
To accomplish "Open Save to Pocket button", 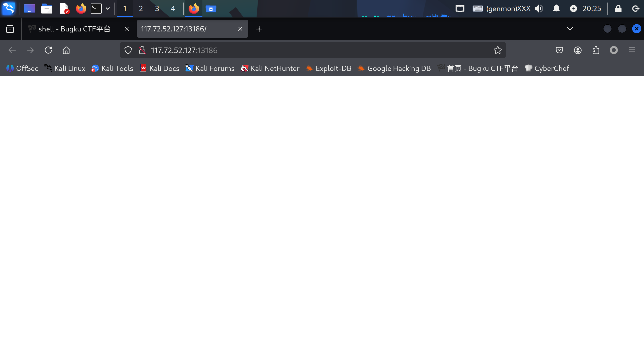I will [x=559, y=50].
